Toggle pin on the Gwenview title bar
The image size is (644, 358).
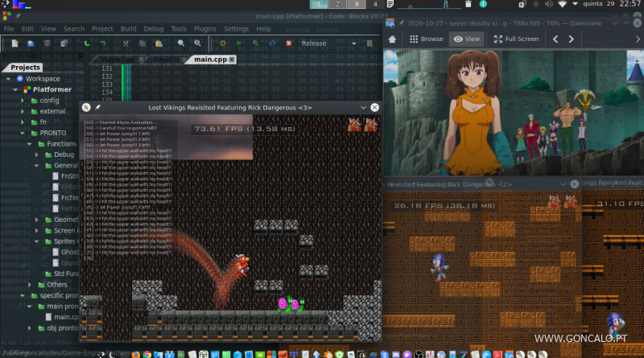[401, 23]
